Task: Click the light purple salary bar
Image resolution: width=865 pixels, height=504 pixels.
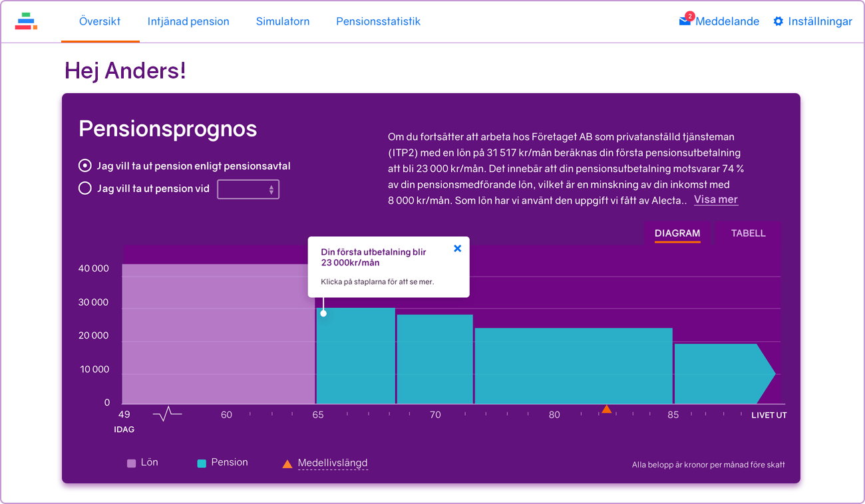Action: pos(218,334)
